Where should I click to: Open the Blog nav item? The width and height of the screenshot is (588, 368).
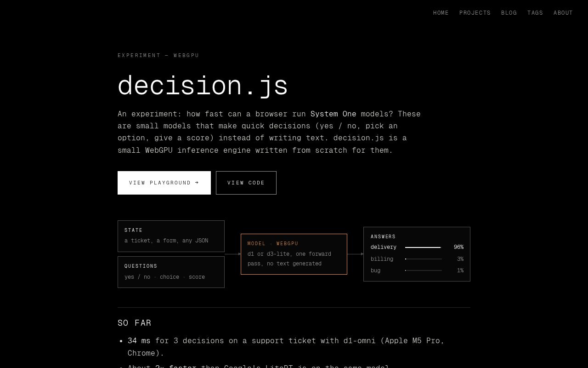[x=509, y=13]
